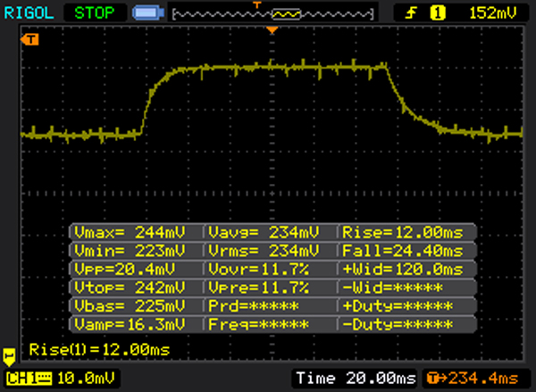
Task: Click the Vpre=11.7% measurement
Action: click(x=259, y=288)
